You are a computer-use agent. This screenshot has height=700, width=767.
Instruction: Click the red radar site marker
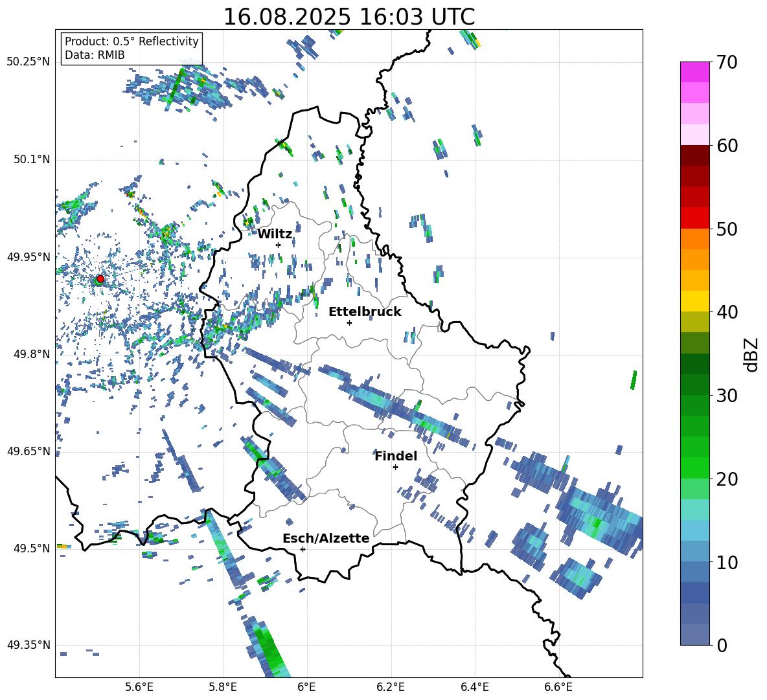pos(100,279)
